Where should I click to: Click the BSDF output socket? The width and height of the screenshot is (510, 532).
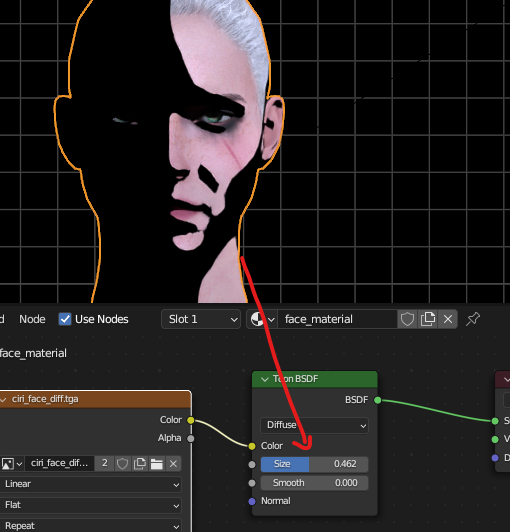(377, 400)
